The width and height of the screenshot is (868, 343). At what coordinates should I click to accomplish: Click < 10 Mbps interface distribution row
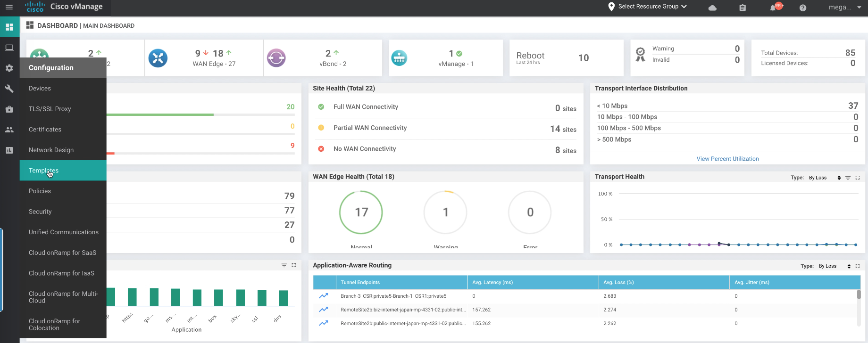[x=727, y=106]
